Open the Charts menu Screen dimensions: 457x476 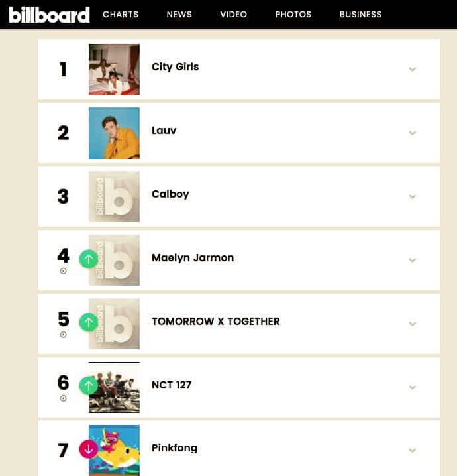(x=119, y=15)
